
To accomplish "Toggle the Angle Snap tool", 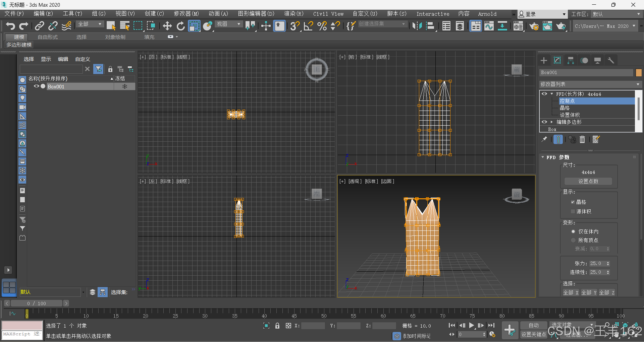I will (308, 26).
